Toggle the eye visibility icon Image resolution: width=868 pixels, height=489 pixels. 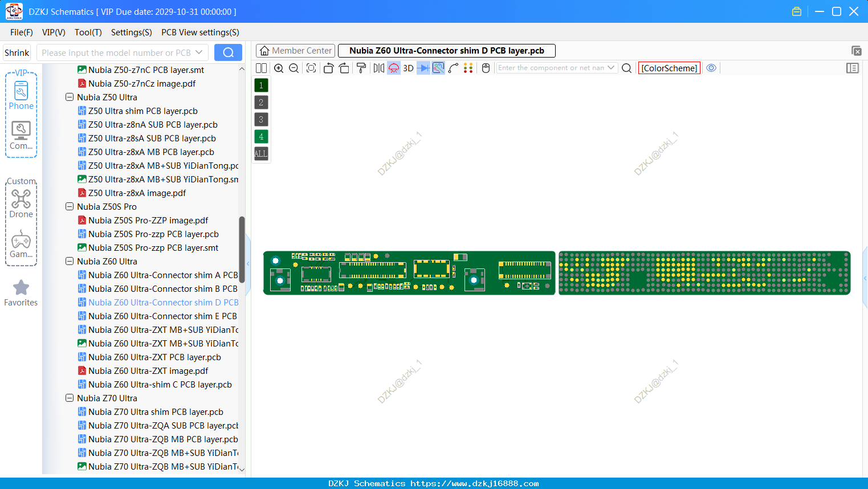[x=711, y=68]
